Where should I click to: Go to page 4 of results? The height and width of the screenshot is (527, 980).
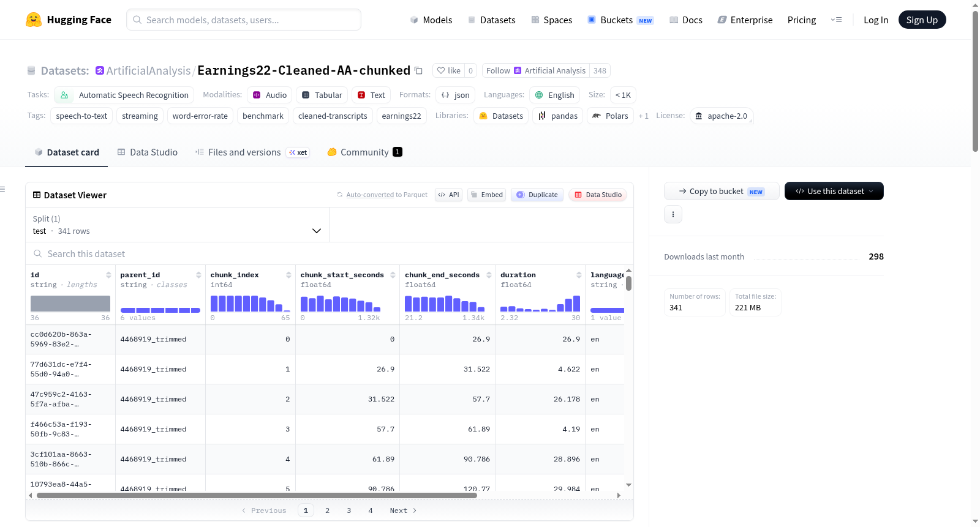coord(371,510)
